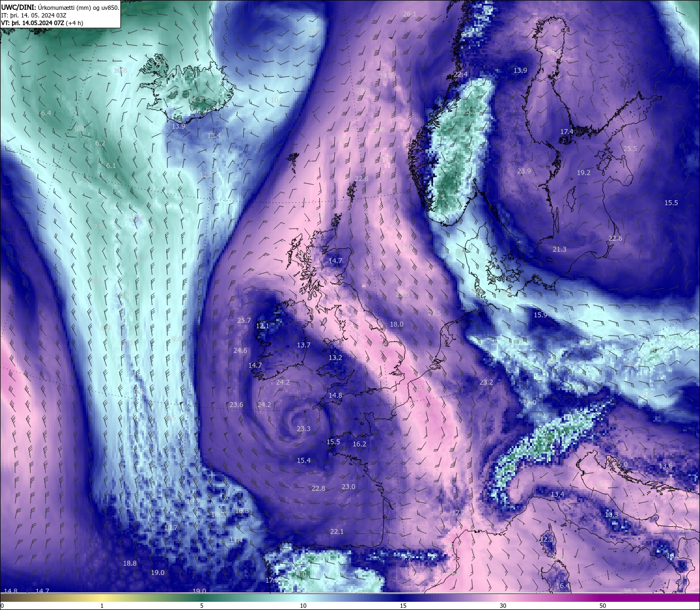Click the 'VT: þri. 14.05.2024 07Z (+4 h)' line

click(x=42, y=23)
